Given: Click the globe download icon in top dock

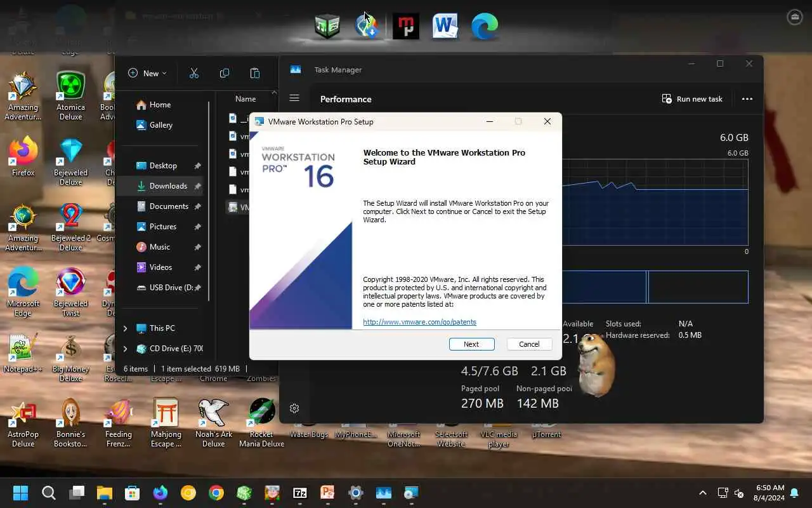Looking at the screenshot, I should (x=367, y=26).
